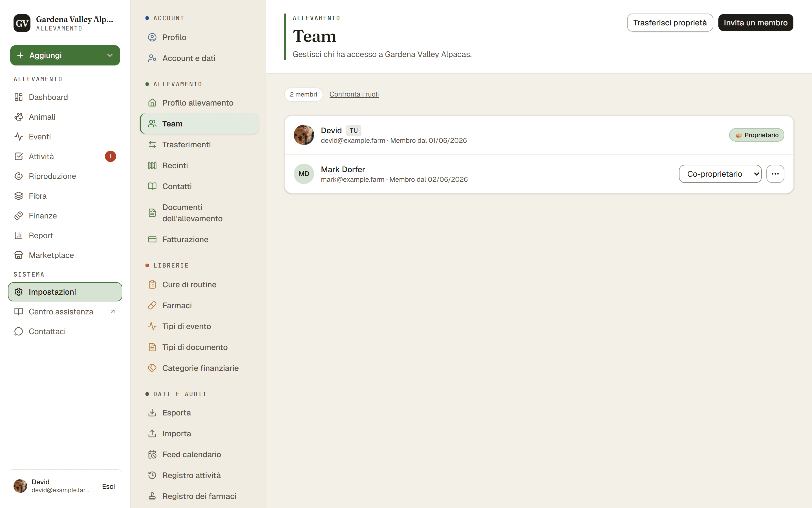812x508 pixels.
Task: Click the Finanze coins icon
Action: (18, 216)
